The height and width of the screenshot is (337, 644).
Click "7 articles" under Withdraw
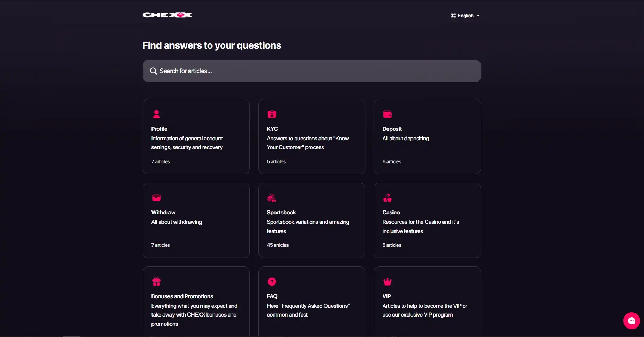[x=161, y=245]
